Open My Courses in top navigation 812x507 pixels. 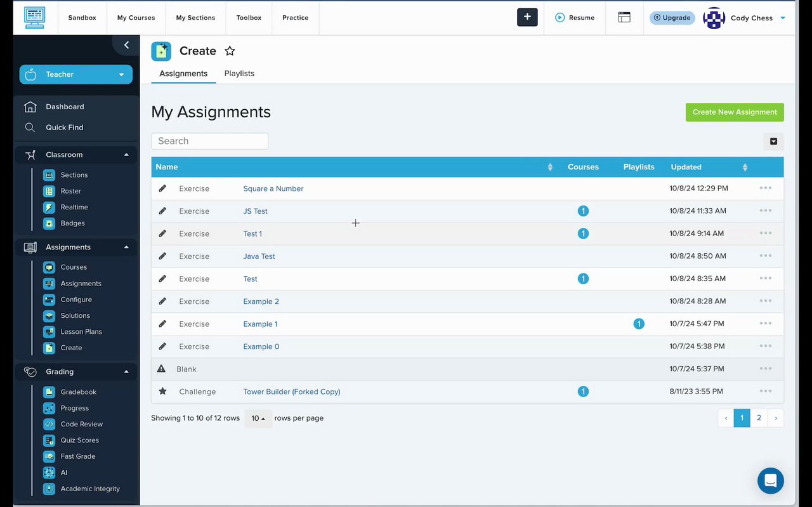(136, 18)
